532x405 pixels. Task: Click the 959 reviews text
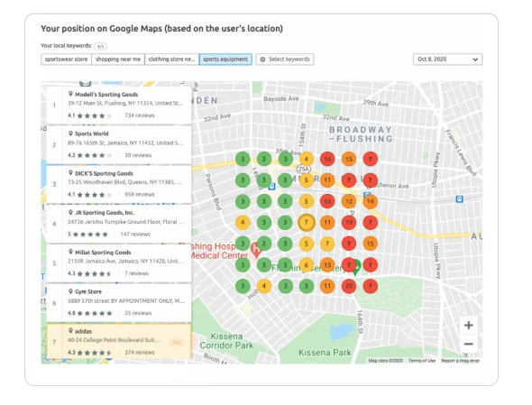(140, 195)
